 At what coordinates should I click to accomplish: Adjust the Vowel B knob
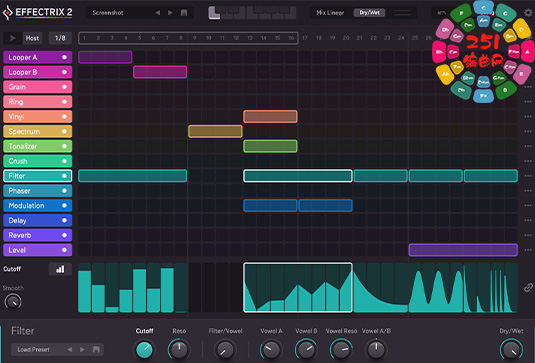[x=306, y=350]
